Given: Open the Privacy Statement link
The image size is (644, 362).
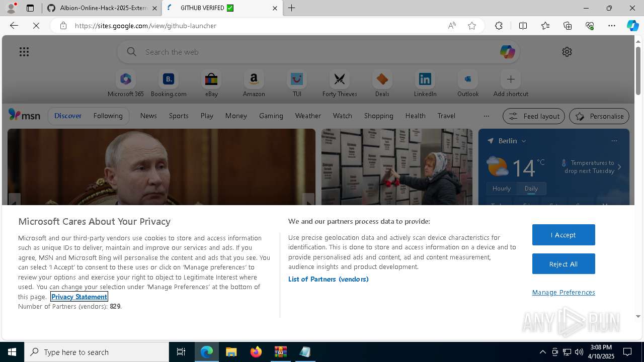Looking at the screenshot, I should (x=79, y=297).
